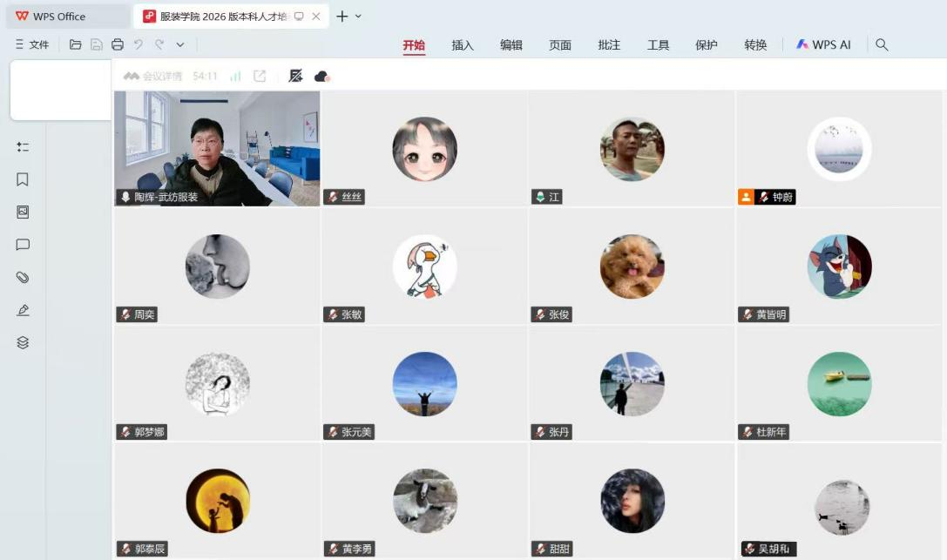
Task: Toggle the cloud recording icon
Action: (321, 77)
